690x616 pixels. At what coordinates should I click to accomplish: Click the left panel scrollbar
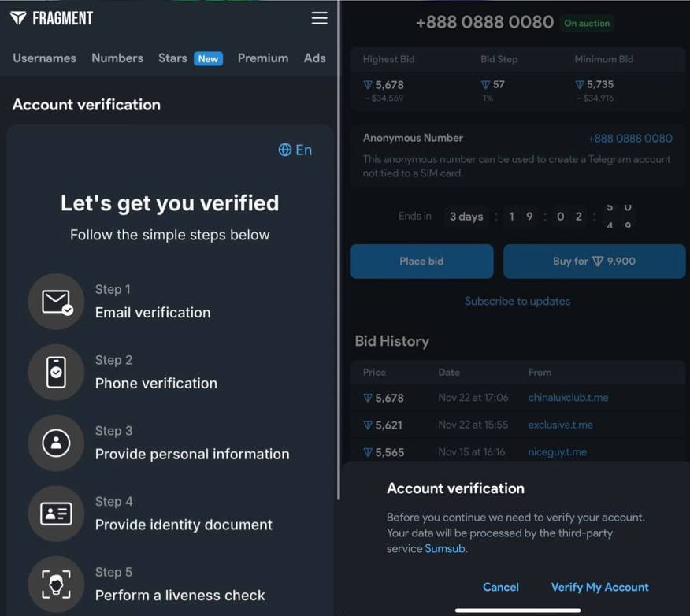point(338,250)
